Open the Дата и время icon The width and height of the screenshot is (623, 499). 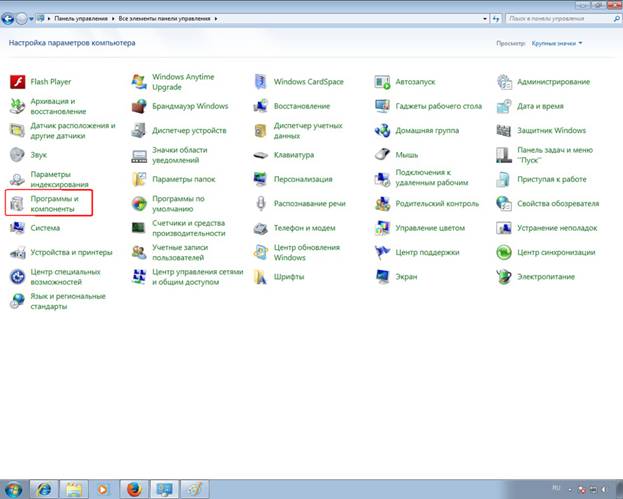pos(504,106)
